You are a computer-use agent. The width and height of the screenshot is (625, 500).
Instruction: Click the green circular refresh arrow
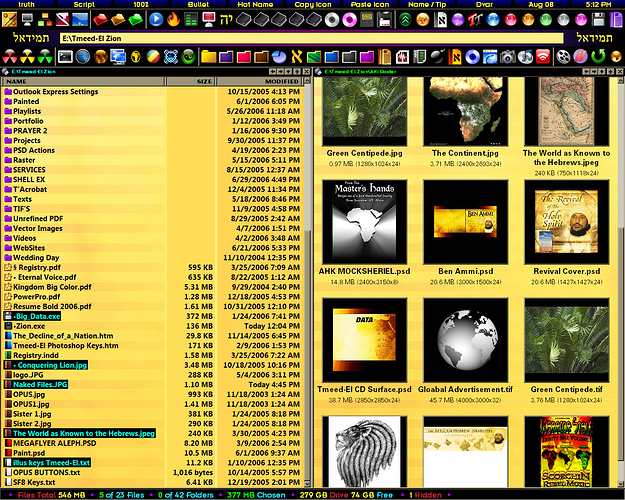(598, 57)
